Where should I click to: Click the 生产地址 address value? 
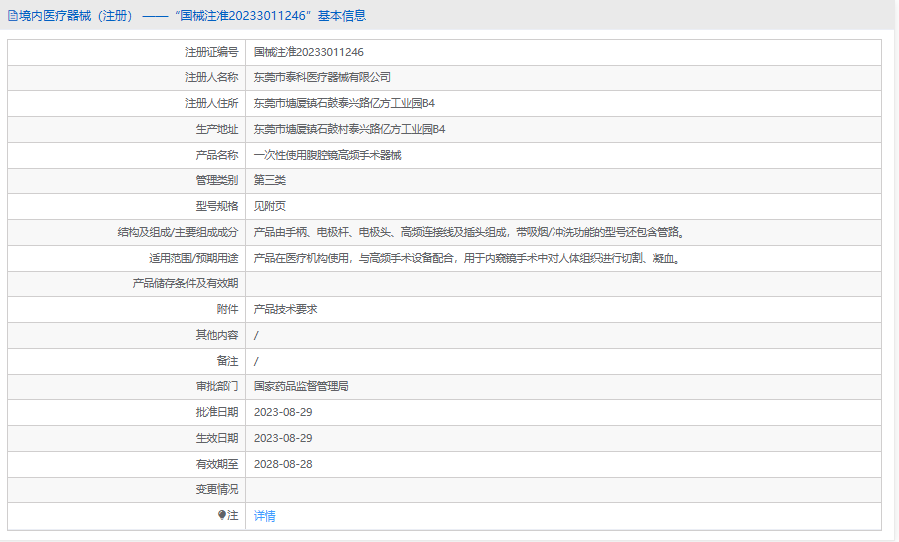click(x=349, y=129)
